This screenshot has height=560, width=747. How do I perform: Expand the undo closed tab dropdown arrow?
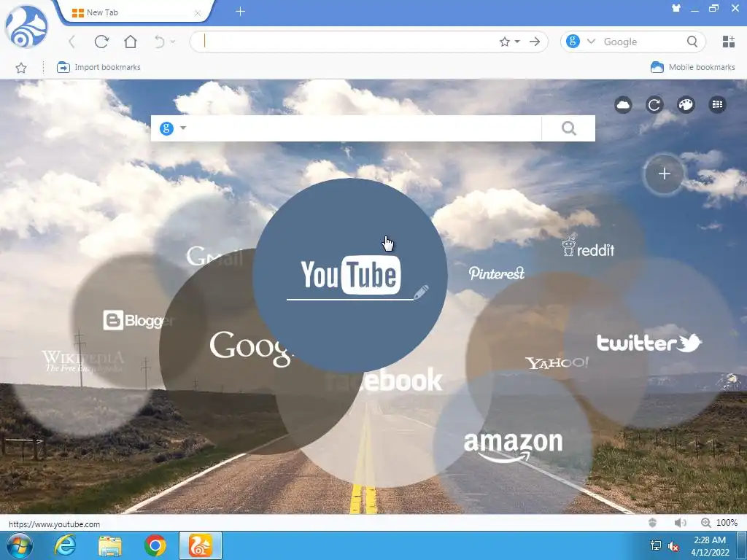tap(173, 42)
